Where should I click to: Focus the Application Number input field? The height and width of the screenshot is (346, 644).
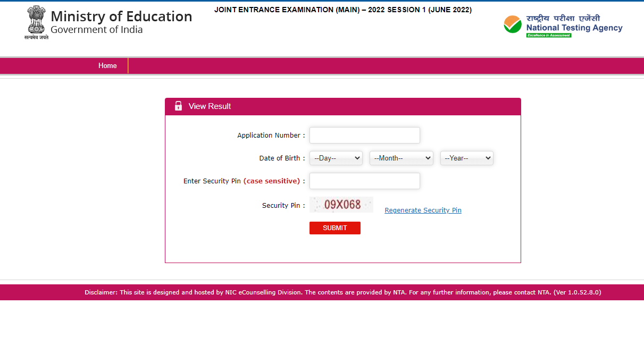364,136
